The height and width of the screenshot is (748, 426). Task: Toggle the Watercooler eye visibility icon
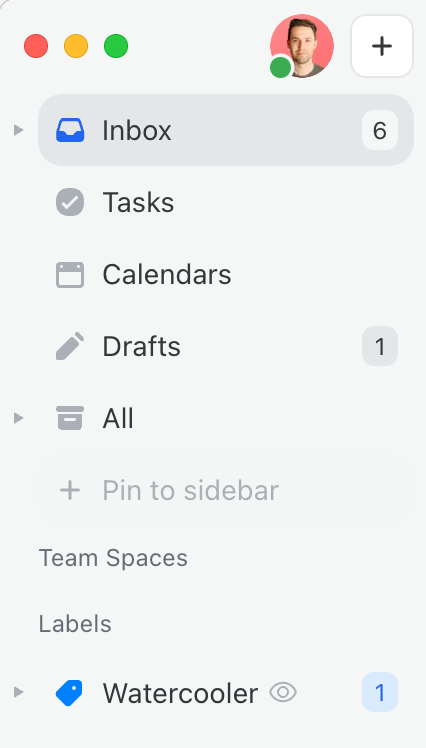283,692
